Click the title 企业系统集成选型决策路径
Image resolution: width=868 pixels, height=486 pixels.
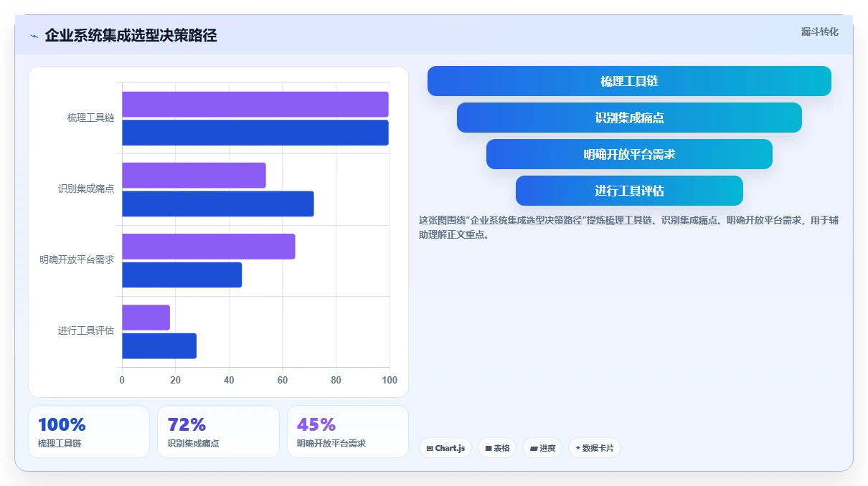tap(131, 35)
